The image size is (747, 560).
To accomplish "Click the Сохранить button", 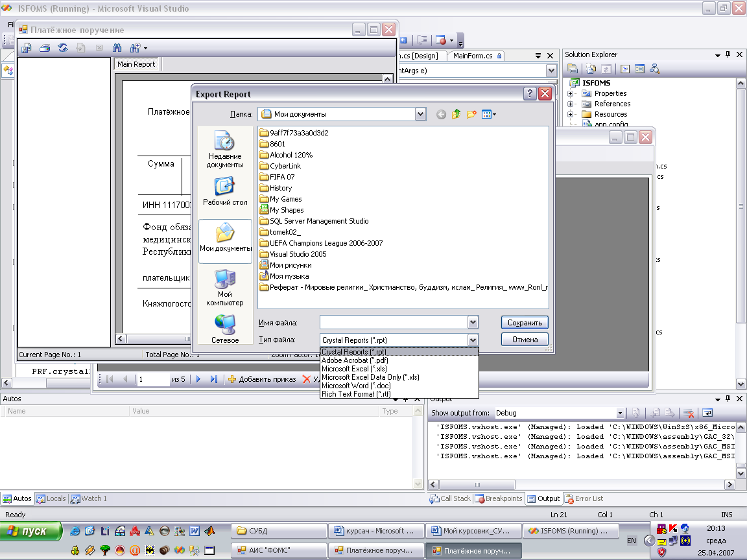I will click(x=525, y=322).
